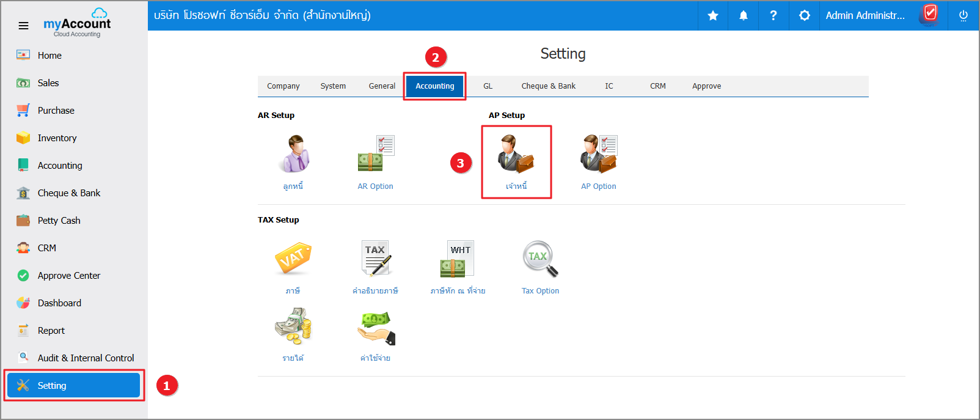980x420 pixels.
Task: Toggle the hamburger sidebar menu
Action: 23,26
